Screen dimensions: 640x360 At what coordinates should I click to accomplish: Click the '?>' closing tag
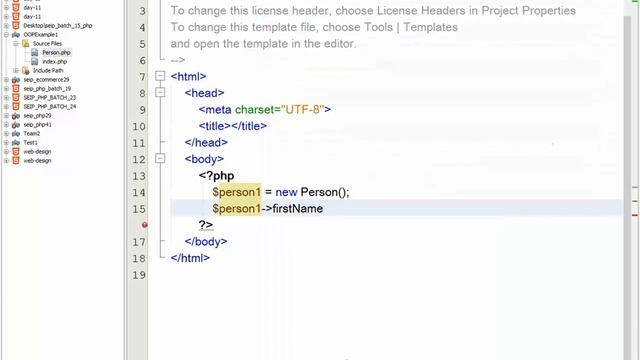(206, 225)
